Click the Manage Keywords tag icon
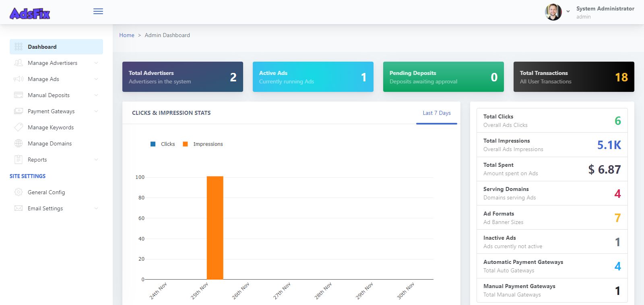 point(19,127)
